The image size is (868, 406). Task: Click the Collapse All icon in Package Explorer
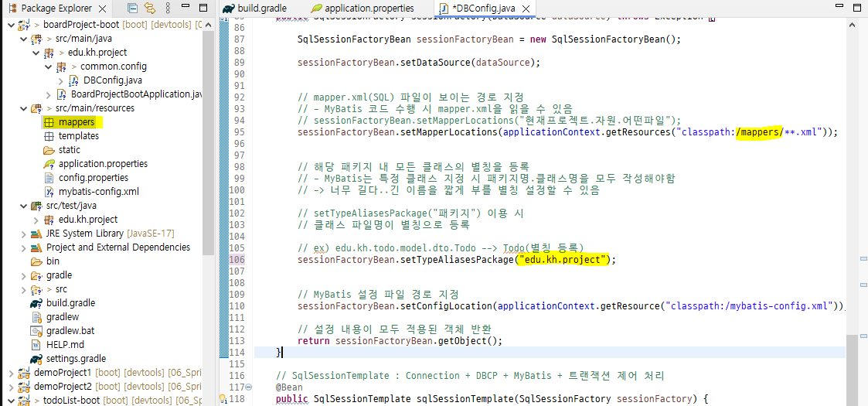(132, 9)
